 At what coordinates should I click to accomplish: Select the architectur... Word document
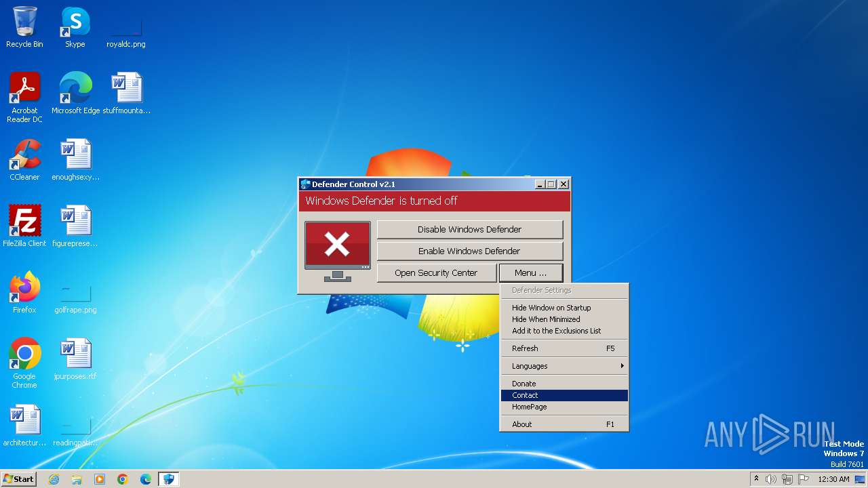[x=24, y=426]
